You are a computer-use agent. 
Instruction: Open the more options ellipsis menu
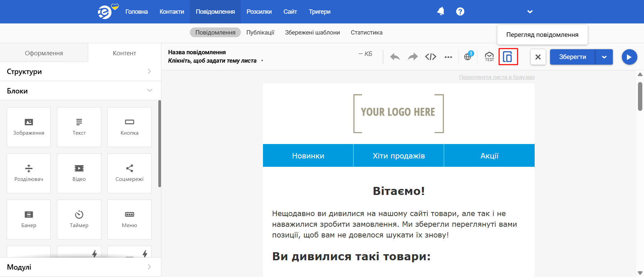pyautogui.click(x=448, y=57)
